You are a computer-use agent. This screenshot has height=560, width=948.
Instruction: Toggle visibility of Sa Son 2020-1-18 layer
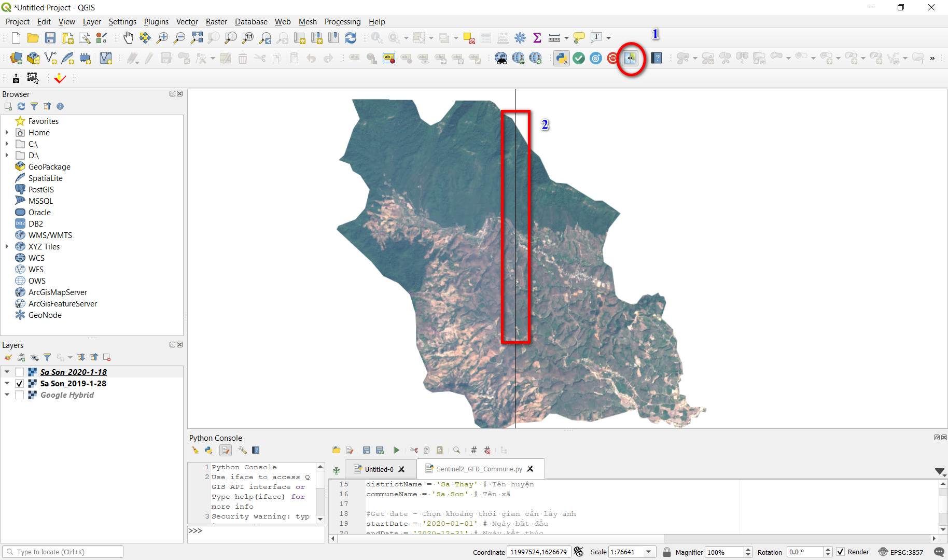point(19,372)
